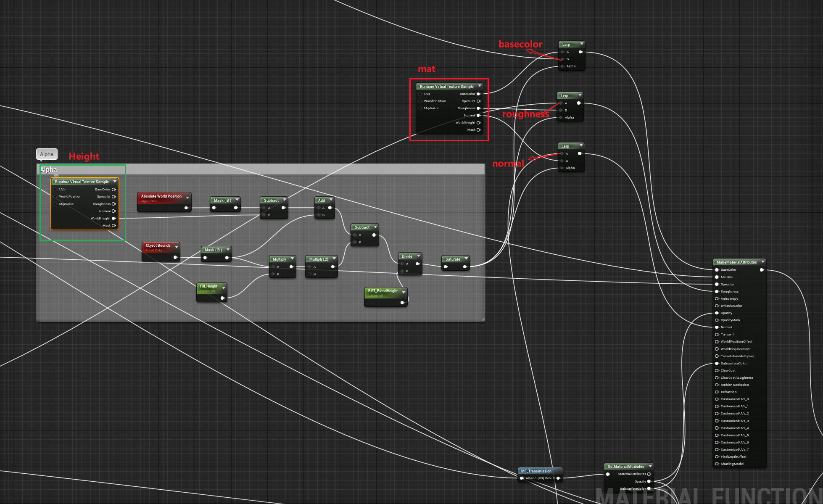Open the dropdown on the MakeMaterialAttributes node
This screenshot has height=504, width=823.
coord(763,261)
